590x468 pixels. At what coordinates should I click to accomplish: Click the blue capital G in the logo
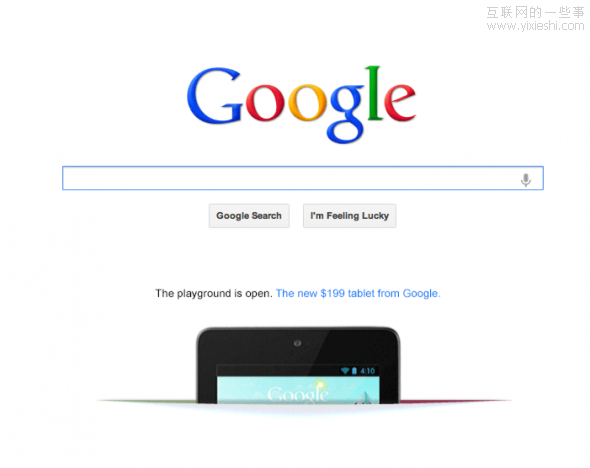[214, 96]
